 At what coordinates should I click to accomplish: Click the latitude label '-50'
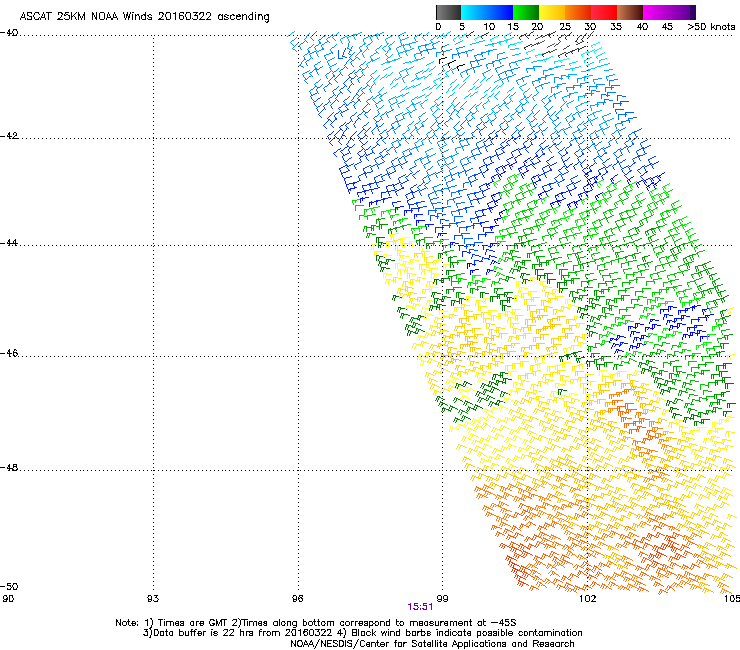pos(9,587)
